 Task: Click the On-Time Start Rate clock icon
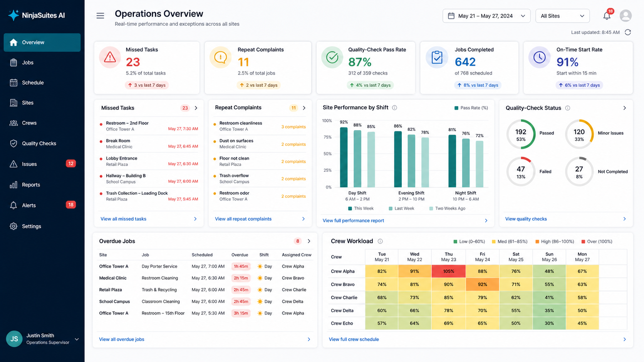539,57
